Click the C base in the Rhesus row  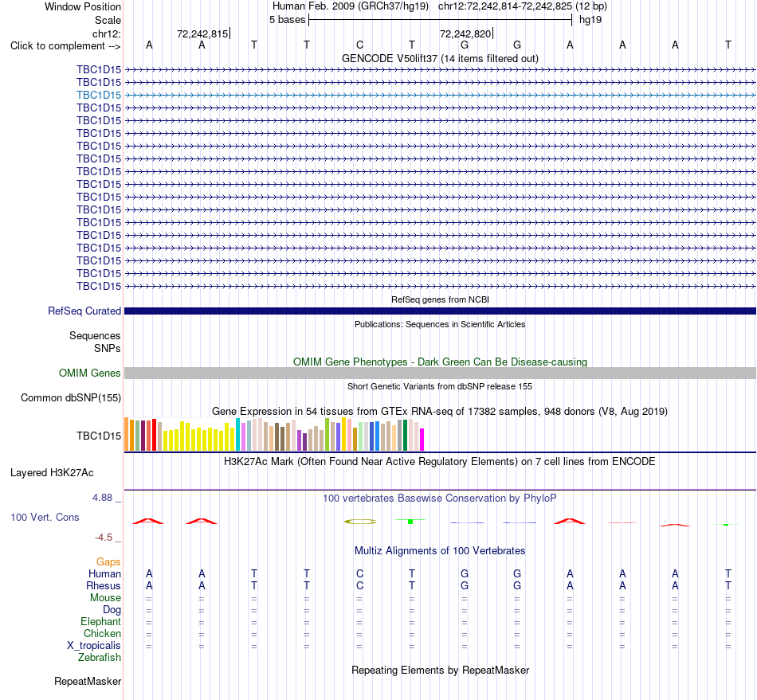tap(359, 585)
